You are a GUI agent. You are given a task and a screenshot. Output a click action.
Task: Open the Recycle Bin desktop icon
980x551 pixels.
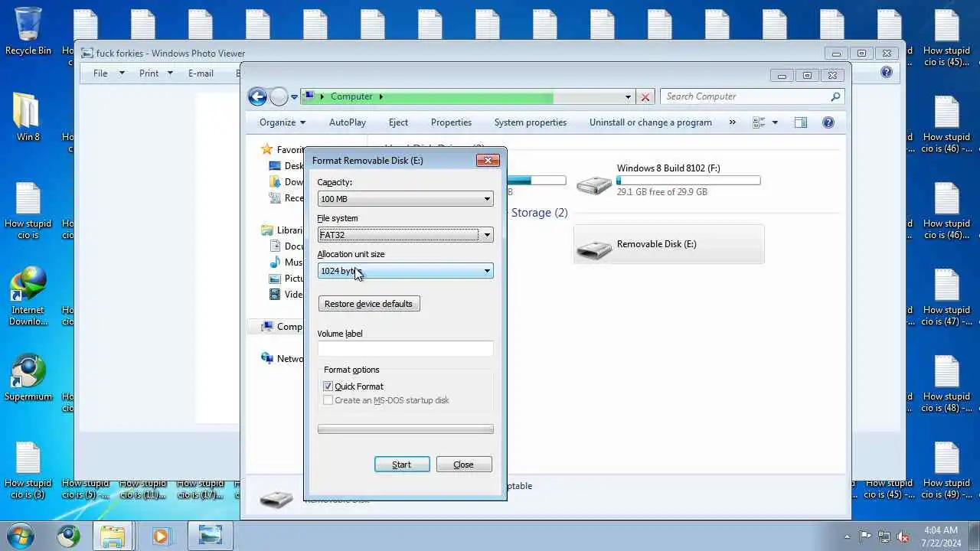coord(28,31)
